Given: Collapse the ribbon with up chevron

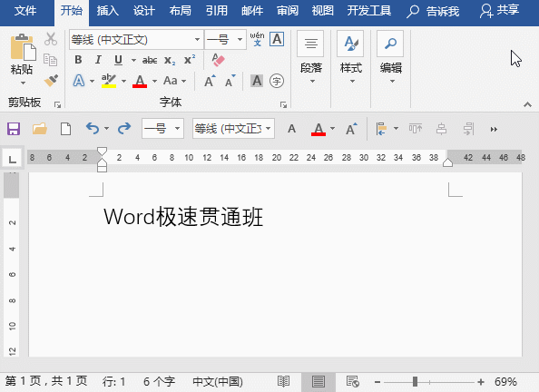Looking at the screenshot, I should pos(527,104).
